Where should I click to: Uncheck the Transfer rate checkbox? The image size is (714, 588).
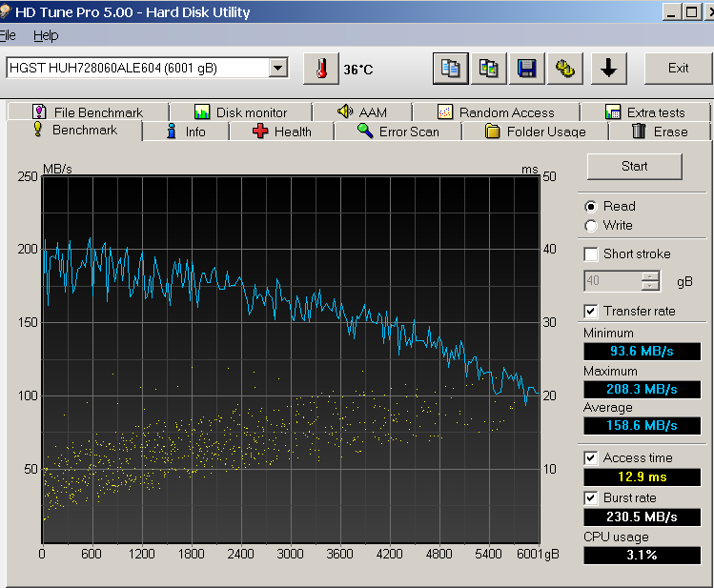[x=591, y=312]
